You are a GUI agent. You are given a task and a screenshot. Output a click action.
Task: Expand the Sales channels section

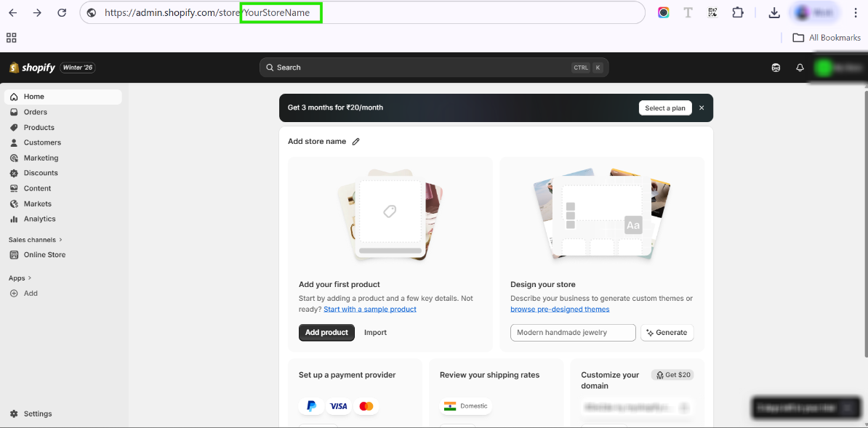point(35,240)
